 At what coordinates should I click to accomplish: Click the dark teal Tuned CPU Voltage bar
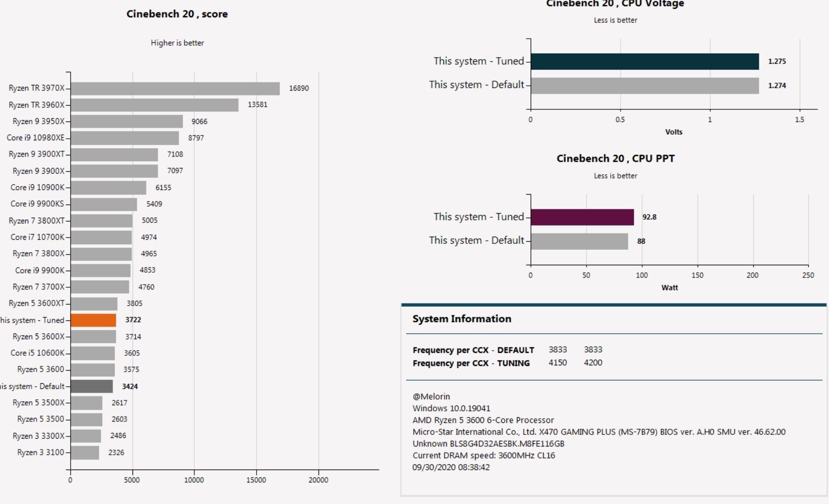tap(645, 61)
